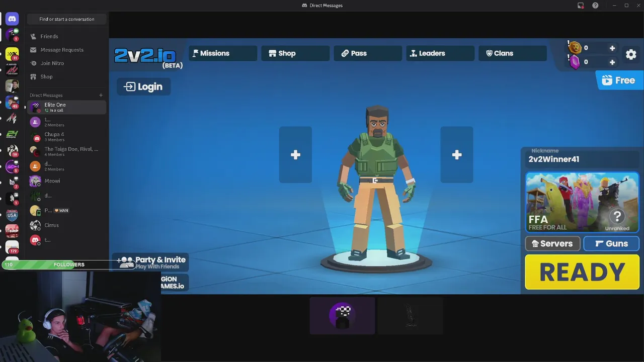
Task: Click the yellow READY button
Action: click(582, 272)
